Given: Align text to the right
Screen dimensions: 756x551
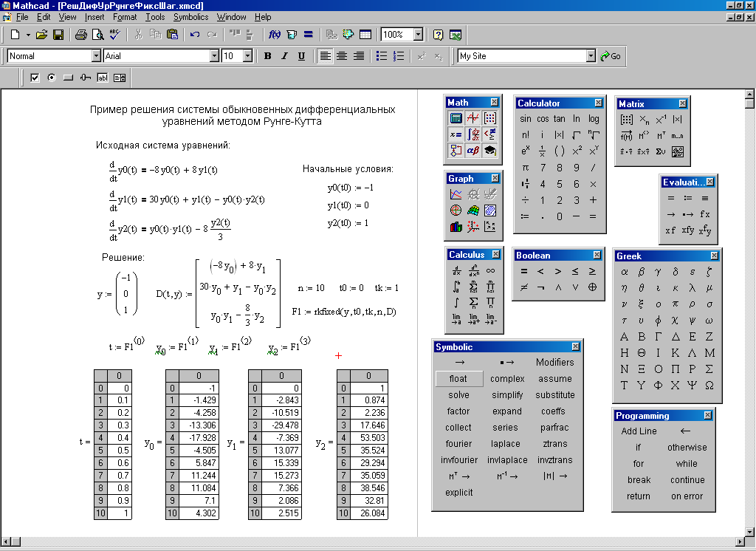Looking at the screenshot, I should [x=359, y=56].
